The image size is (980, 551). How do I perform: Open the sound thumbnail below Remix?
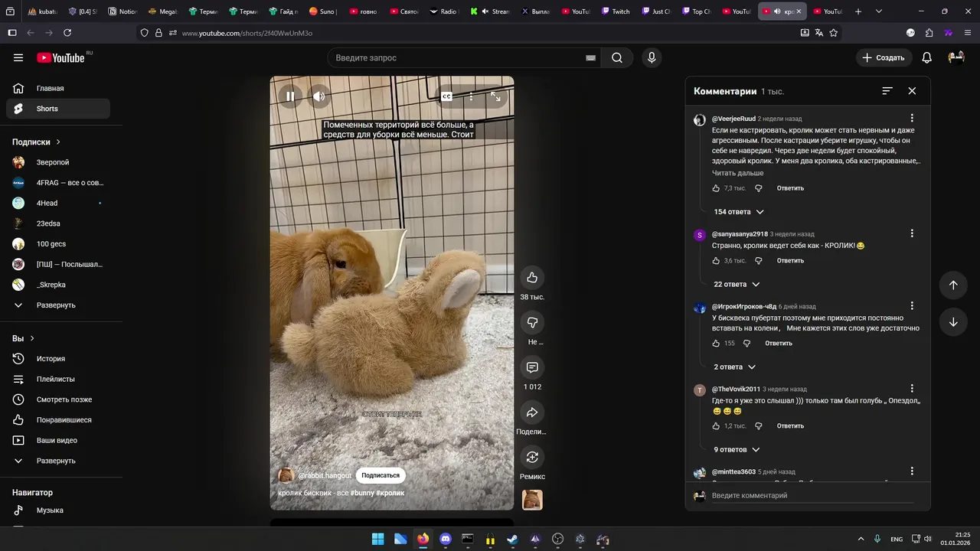coord(532,500)
